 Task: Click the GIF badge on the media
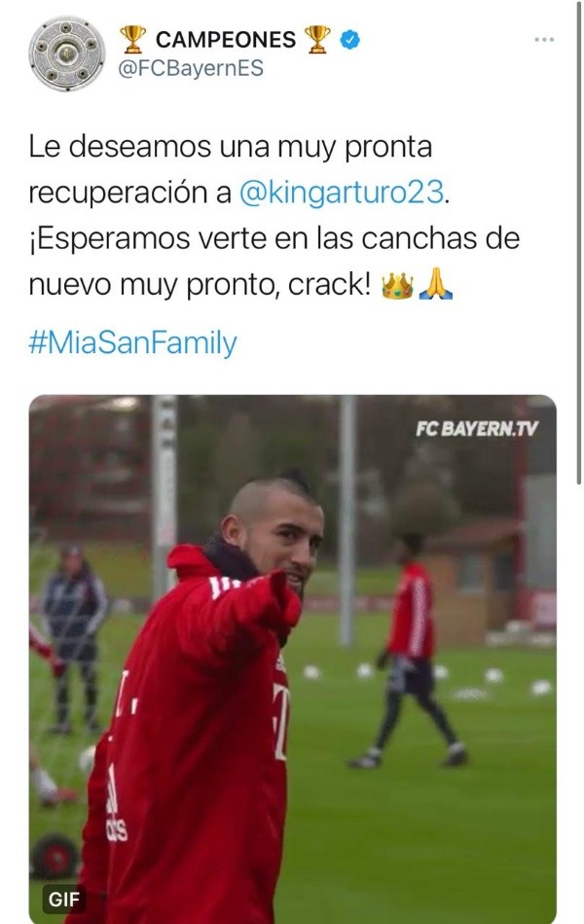coord(63,900)
